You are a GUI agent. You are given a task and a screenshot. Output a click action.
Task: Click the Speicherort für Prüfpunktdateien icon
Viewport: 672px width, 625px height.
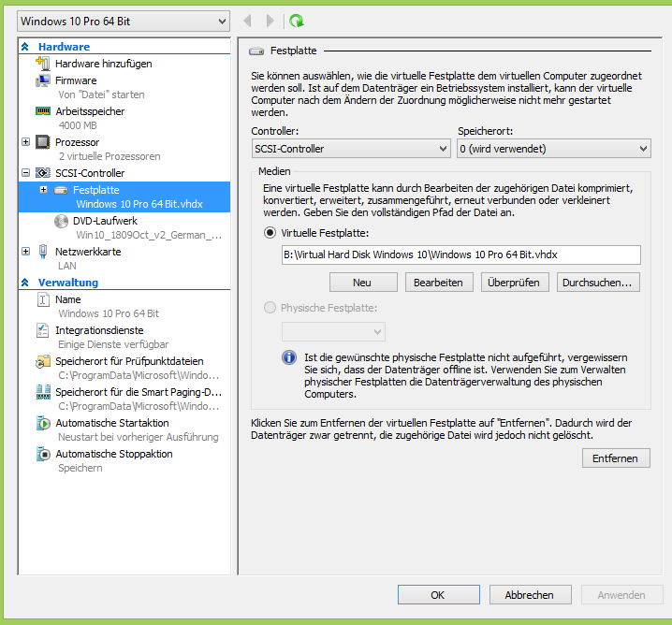43,361
